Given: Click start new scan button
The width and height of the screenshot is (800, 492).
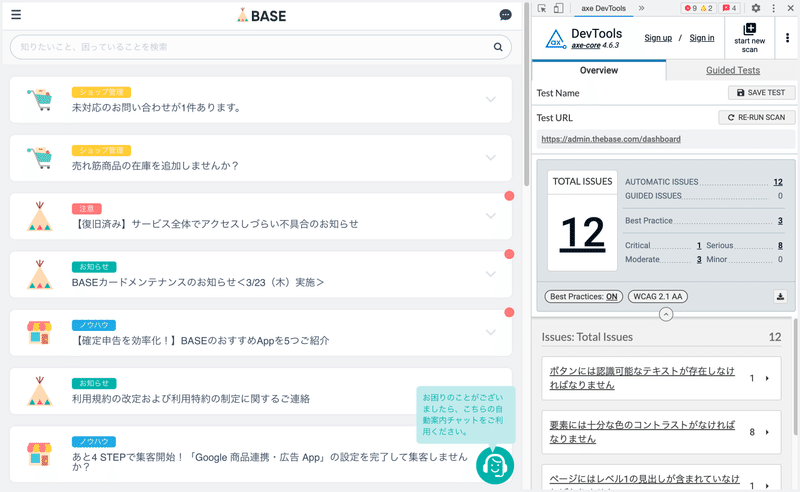Looking at the screenshot, I should click(x=749, y=38).
